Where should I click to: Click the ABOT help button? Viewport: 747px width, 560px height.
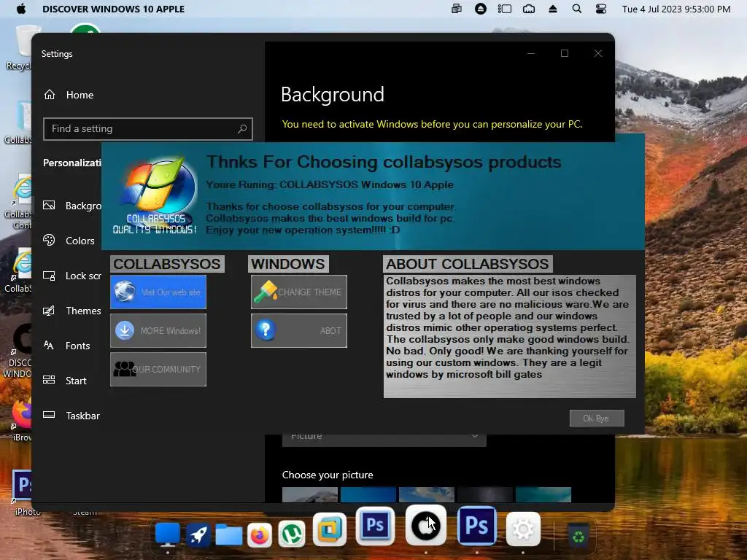tap(298, 330)
